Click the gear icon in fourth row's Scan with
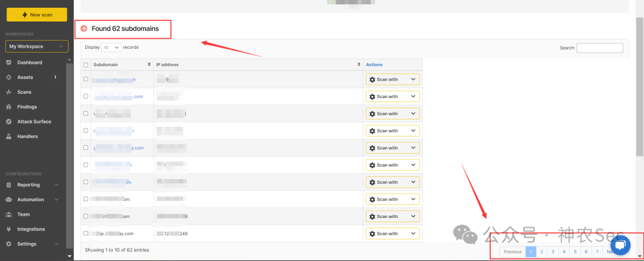The width and height of the screenshot is (644, 261). coord(373,131)
